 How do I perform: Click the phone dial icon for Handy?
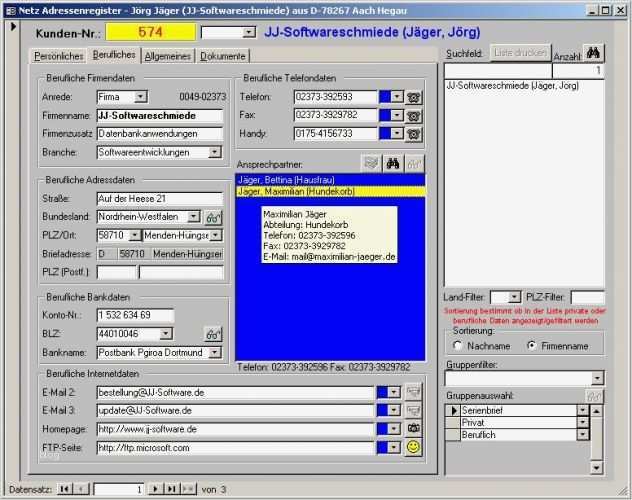pyautogui.click(x=414, y=134)
